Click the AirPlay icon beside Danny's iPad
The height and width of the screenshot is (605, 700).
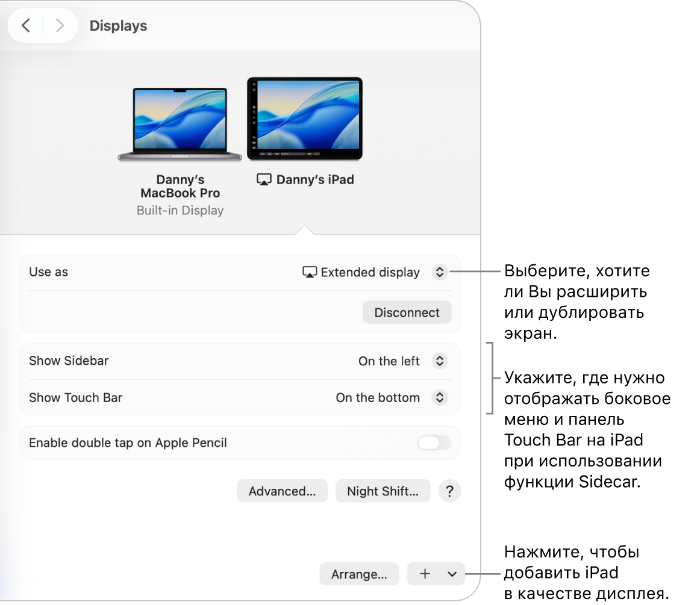[263, 179]
